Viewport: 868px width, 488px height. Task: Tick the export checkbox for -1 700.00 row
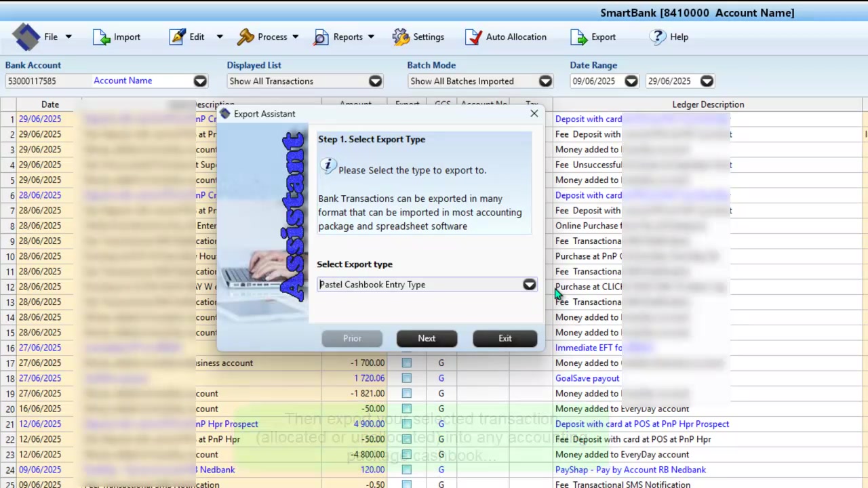click(406, 363)
